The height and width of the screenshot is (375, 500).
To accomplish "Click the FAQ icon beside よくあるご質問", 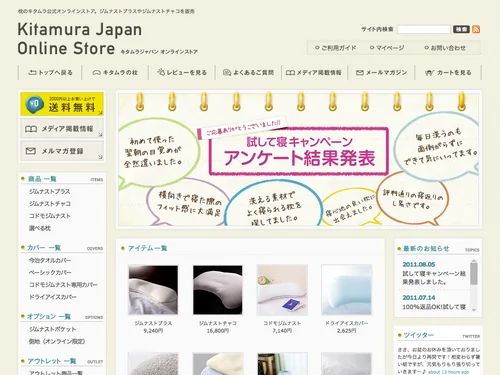I will (227, 72).
